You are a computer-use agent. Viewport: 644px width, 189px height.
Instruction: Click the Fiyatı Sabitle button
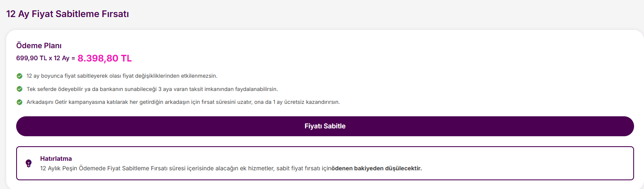[x=325, y=126]
